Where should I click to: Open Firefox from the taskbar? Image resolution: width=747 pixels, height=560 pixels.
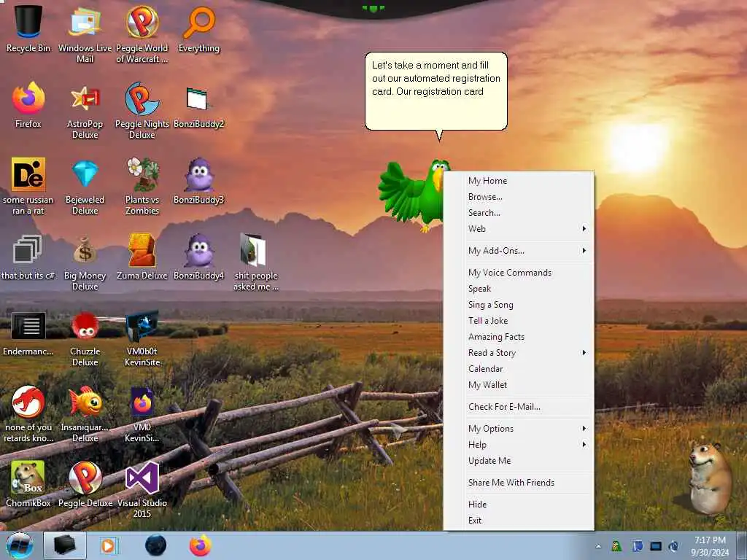click(x=201, y=545)
